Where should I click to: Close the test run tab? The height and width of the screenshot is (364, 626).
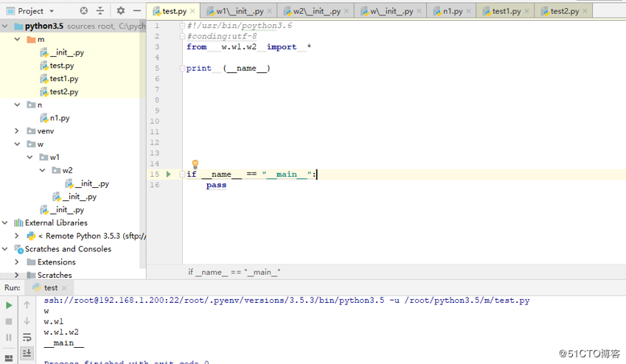64,288
